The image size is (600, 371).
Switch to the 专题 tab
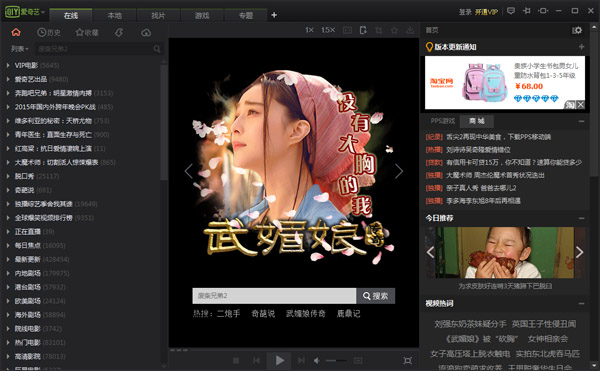(x=246, y=15)
